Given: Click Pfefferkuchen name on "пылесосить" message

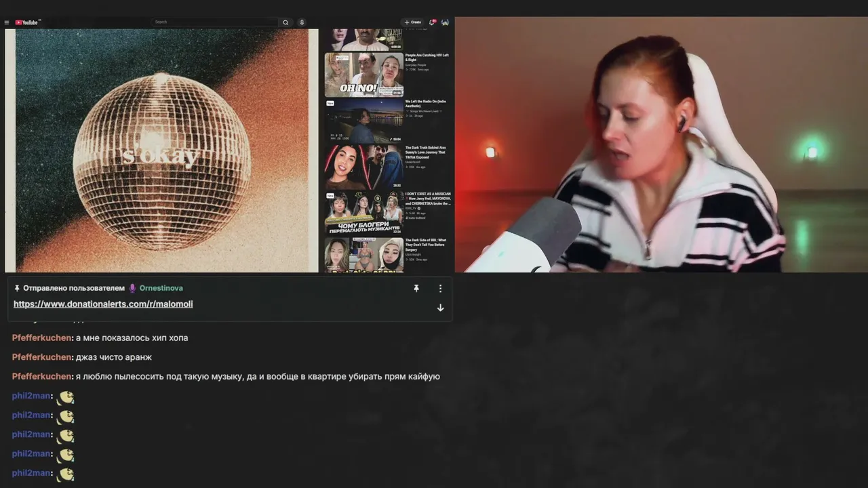Looking at the screenshot, I should (41, 376).
